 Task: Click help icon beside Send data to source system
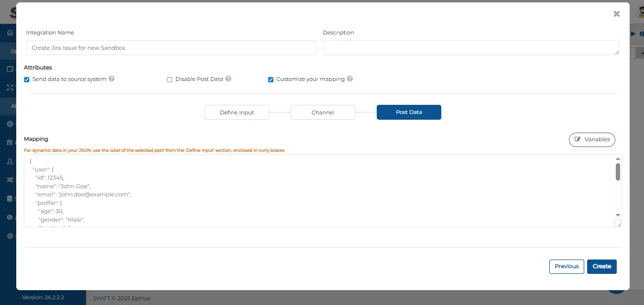click(x=111, y=79)
